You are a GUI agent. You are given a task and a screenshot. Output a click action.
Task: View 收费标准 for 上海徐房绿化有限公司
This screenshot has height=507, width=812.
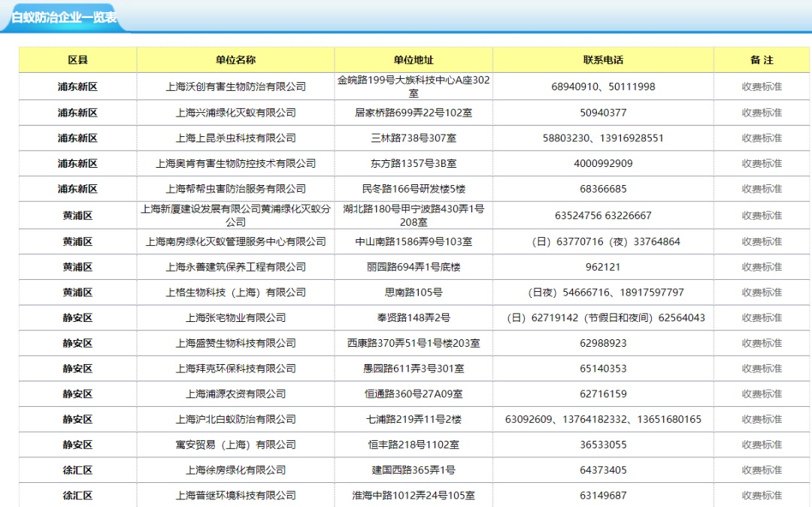coord(761,469)
